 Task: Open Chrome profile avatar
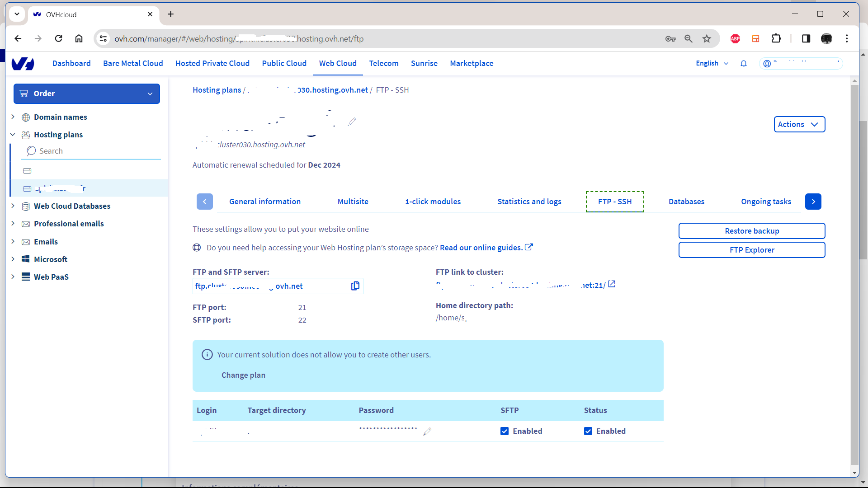[x=827, y=39]
